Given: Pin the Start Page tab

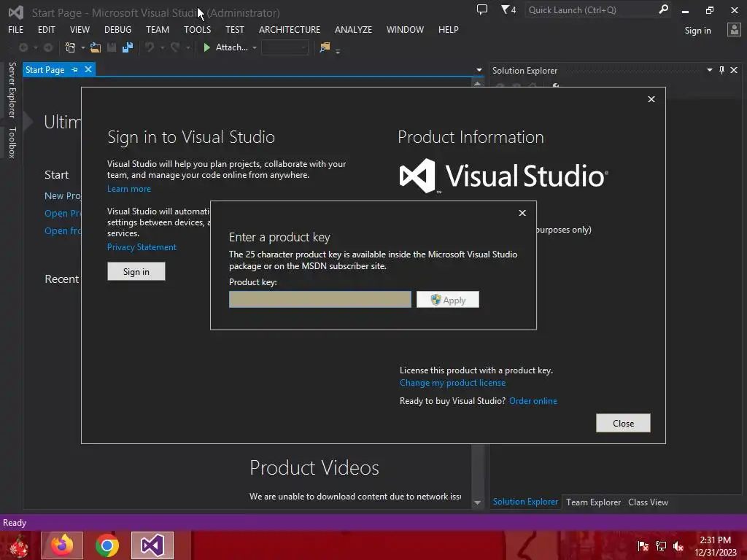Looking at the screenshot, I should click(x=75, y=69).
